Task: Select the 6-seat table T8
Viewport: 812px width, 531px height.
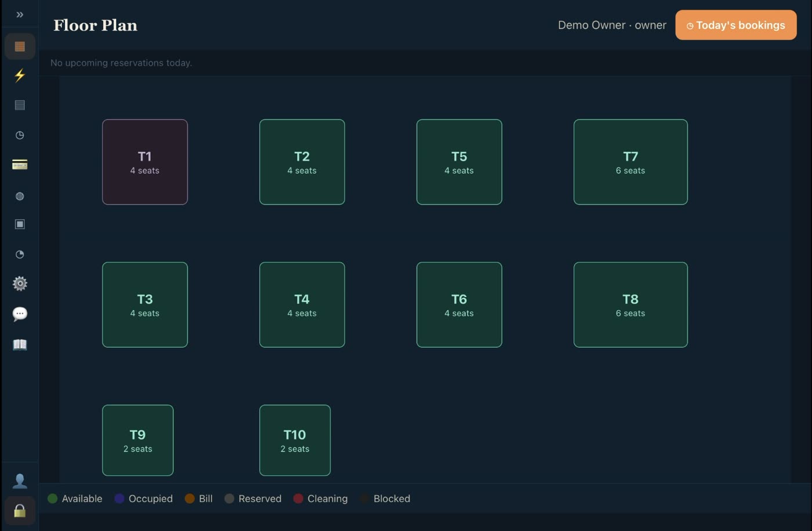Action: tap(630, 304)
